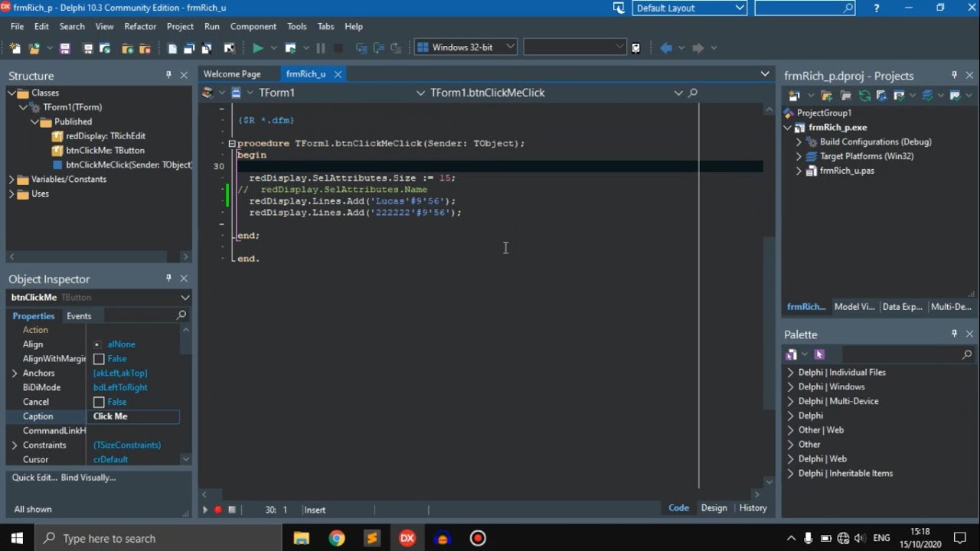Click the taskbar volume speaker icon
The height and width of the screenshot is (551, 980).
[860, 538]
